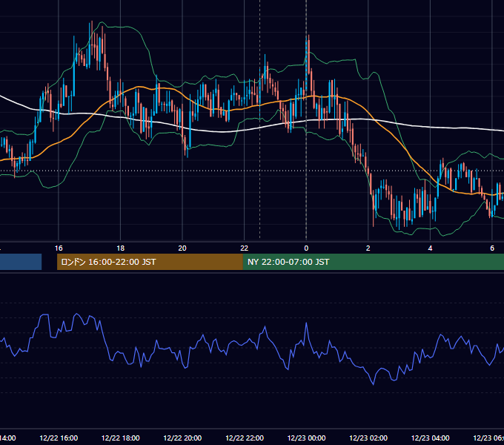Select the 20 hour label on price chart axis
The width and height of the screenshot is (504, 445).
[182, 248]
